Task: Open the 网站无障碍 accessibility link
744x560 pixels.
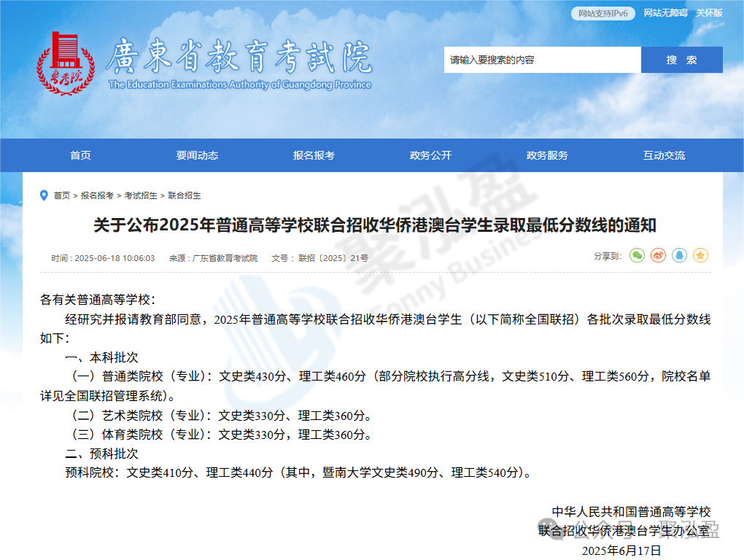Action: 664,13
